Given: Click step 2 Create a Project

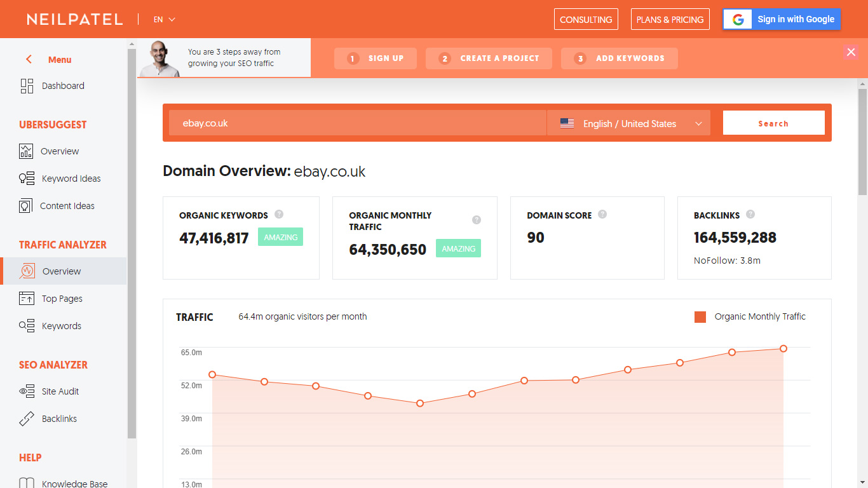Looking at the screenshot, I should (x=489, y=58).
